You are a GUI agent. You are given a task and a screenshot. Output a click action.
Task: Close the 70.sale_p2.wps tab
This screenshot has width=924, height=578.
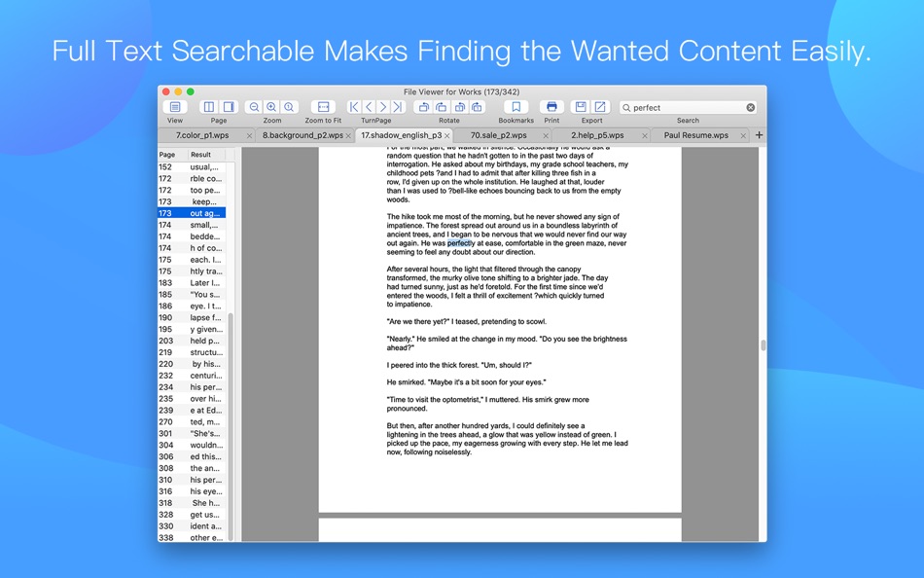tap(546, 135)
